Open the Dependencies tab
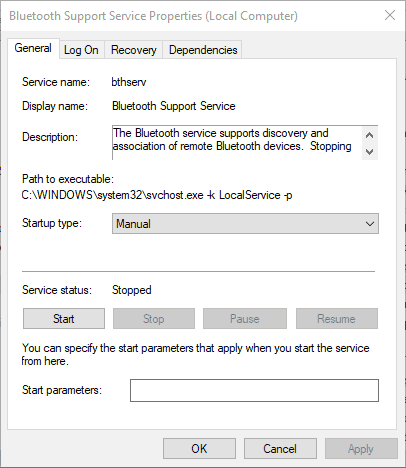Image resolution: width=406 pixels, height=468 pixels. click(x=203, y=50)
